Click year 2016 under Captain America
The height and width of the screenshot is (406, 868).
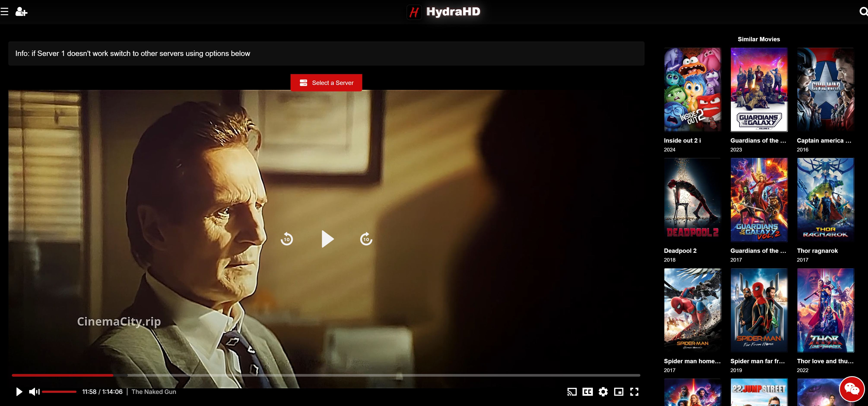click(x=802, y=149)
